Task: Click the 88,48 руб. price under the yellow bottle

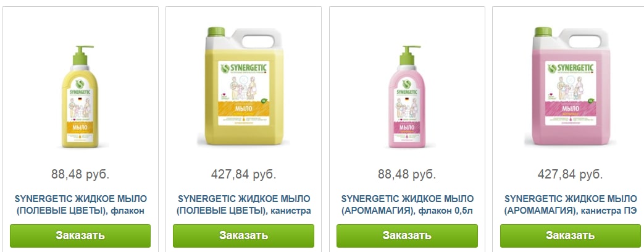Action: click(x=80, y=174)
